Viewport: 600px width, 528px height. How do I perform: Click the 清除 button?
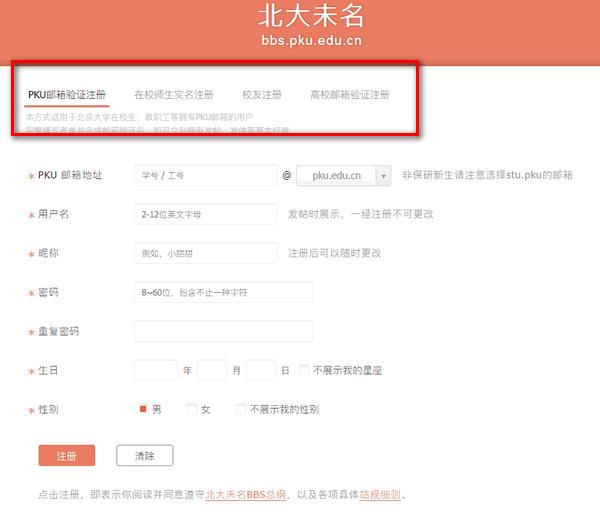tap(144, 456)
